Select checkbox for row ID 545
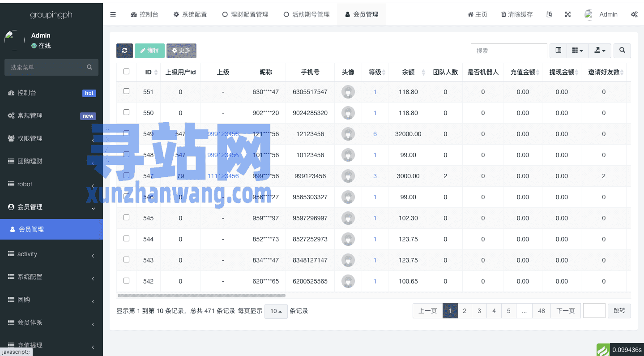 (126, 217)
